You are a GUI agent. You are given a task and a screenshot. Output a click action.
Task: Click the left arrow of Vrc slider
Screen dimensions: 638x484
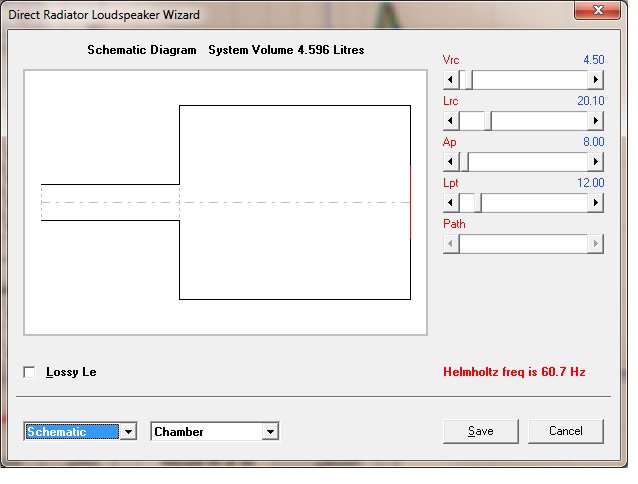451,80
